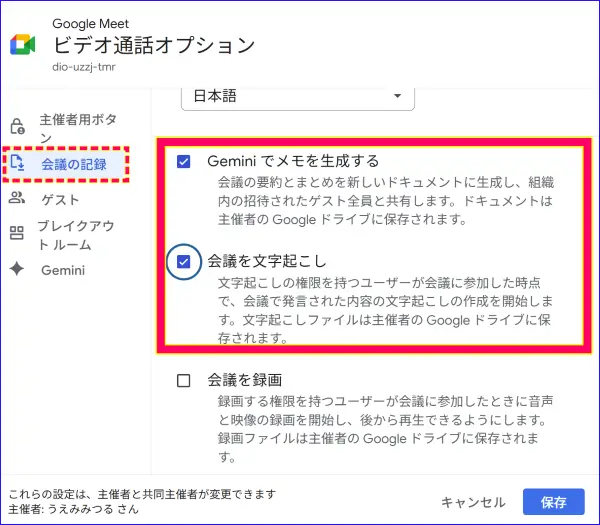Click the 会議を文字起こし option label

pyautogui.click(x=267, y=261)
